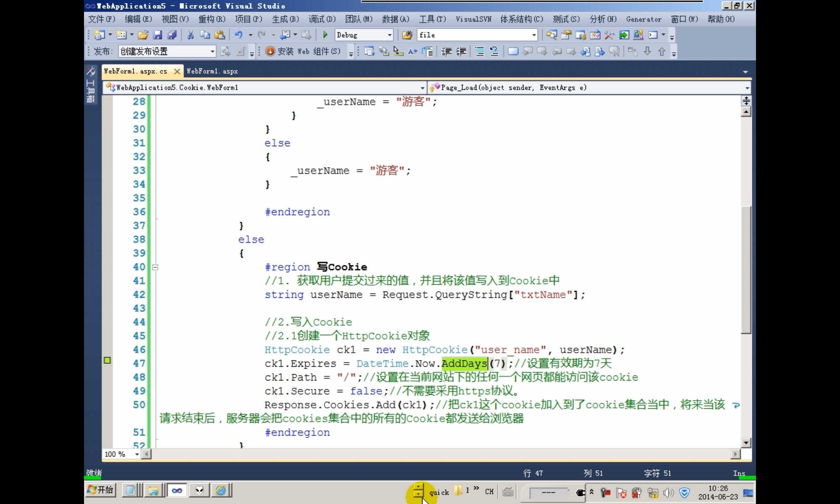Click the vertical scrollbar thumb
The width and height of the screenshot is (840, 504).
pos(746,270)
